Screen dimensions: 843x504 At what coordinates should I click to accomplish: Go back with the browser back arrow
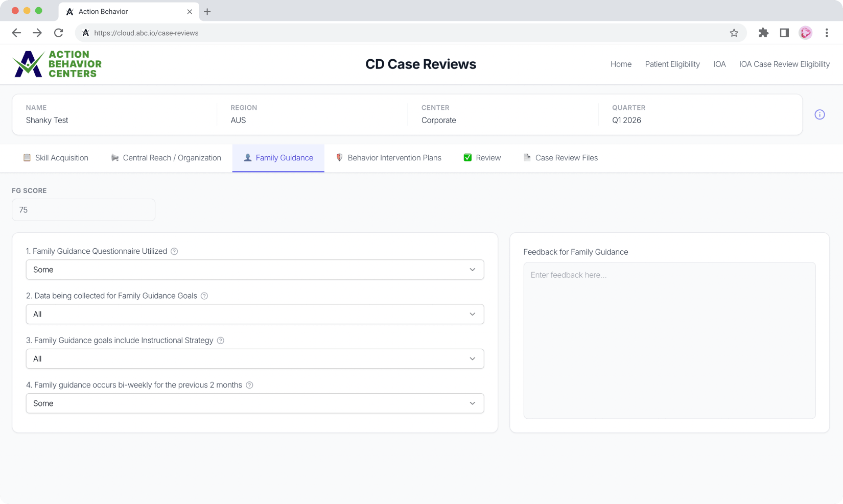16,33
